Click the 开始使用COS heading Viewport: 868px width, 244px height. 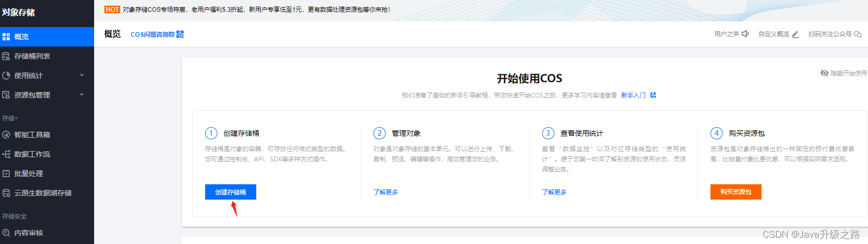pyautogui.click(x=529, y=79)
